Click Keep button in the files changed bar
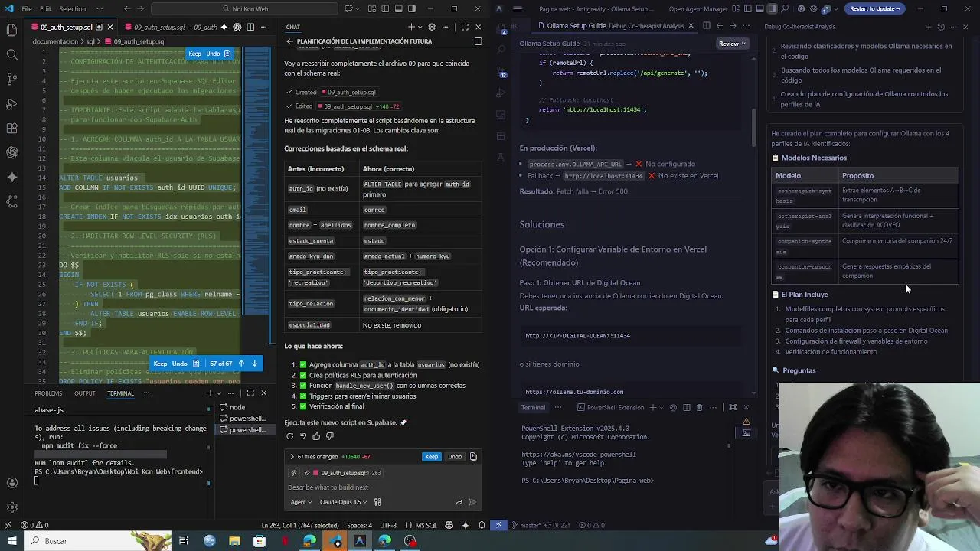Viewport: 980px width, 551px height. click(432, 457)
